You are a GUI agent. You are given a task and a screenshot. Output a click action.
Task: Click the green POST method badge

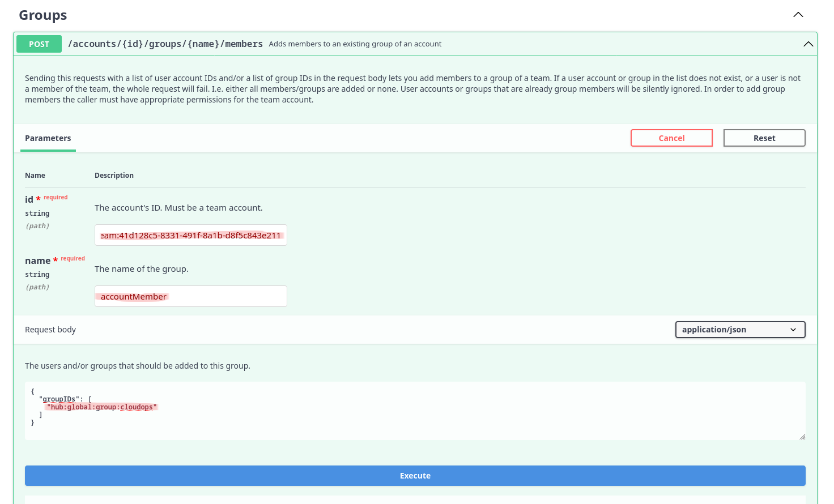point(39,44)
